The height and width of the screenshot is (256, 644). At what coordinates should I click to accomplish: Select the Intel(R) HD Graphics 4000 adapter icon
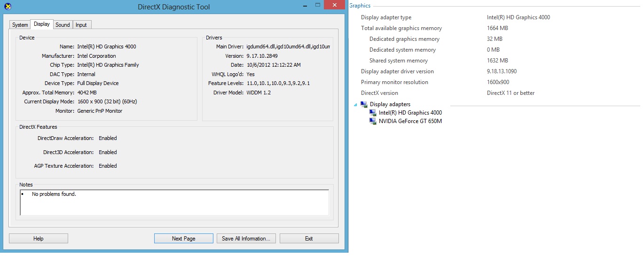point(373,113)
